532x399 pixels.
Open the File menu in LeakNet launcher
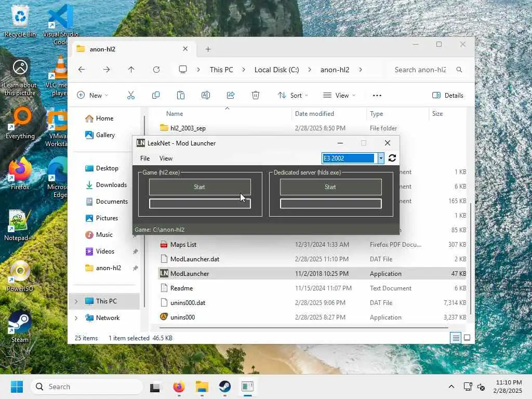point(145,158)
